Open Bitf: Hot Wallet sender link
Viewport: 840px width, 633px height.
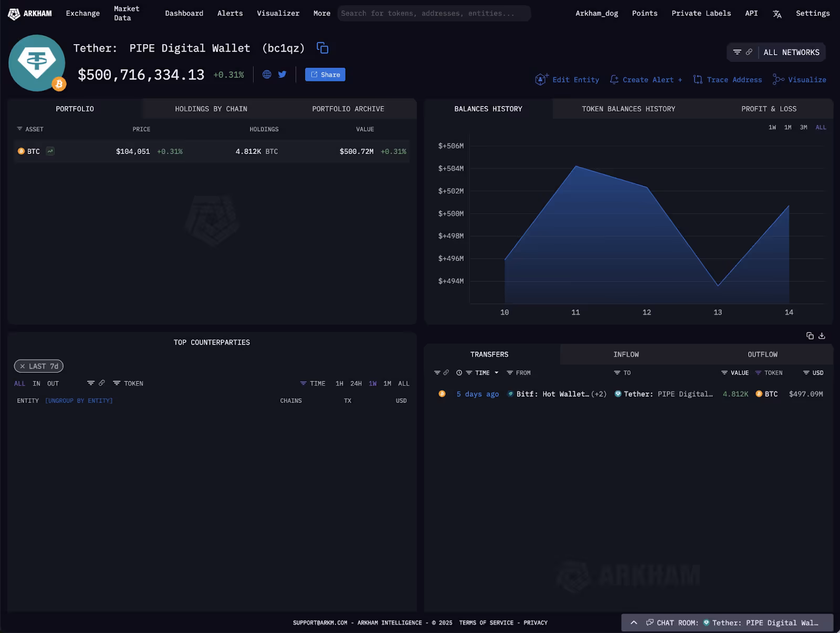point(553,394)
